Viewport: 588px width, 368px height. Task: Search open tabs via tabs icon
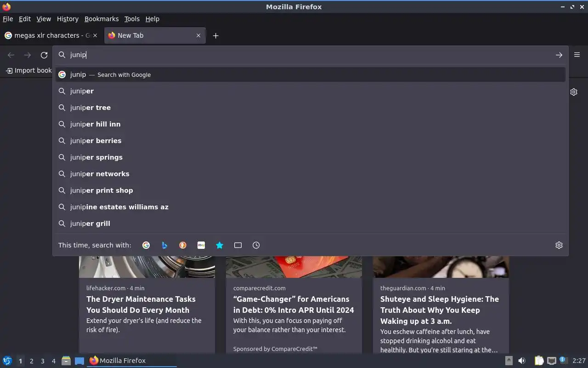pos(238,245)
